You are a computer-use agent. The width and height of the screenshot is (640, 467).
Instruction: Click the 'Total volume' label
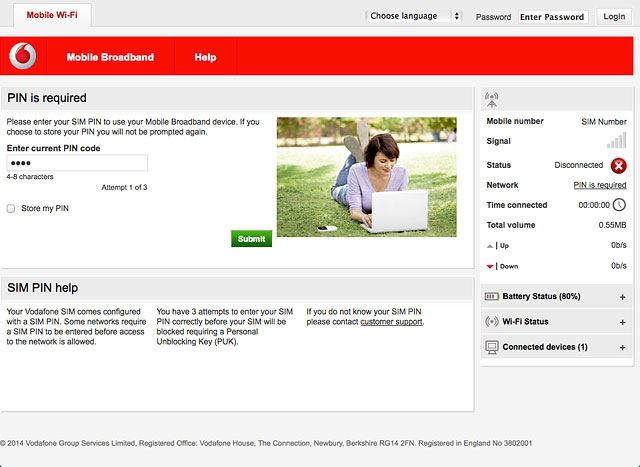pyautogui.click(x=511, y=225)
